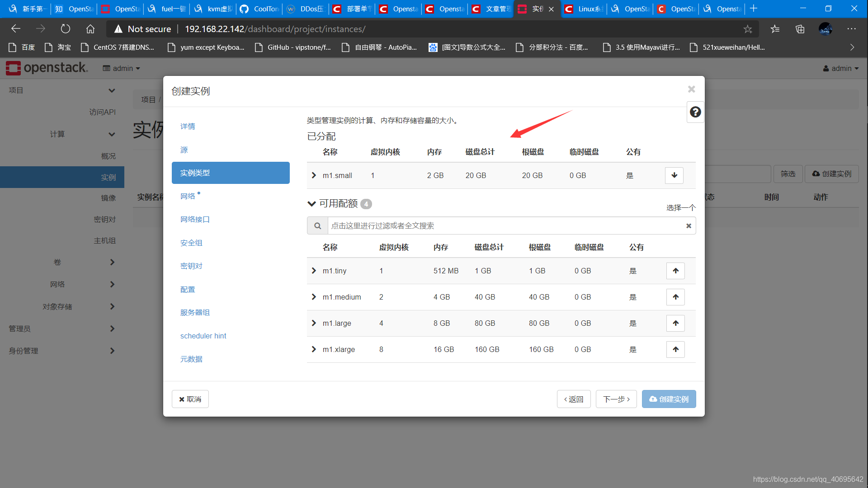The width and height of the screenshot is (868, 488).
Task: Expand the m1.medium flavor row details
Action: pyautogui.click(x=314, y=297)
